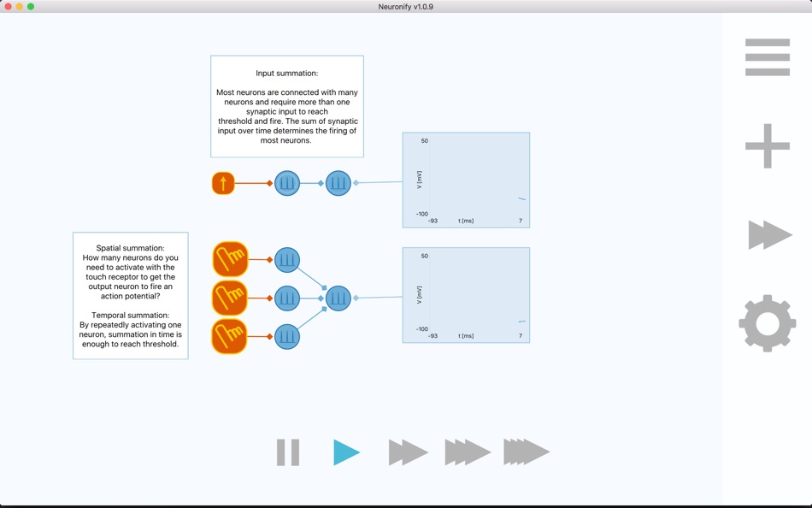Click the synapse diamond between the top-row neurons
The image size is (812, 508).
(x=321, y=183)
